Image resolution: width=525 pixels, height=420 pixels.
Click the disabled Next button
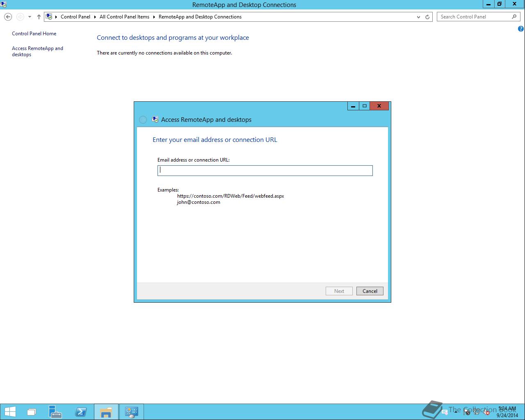point(339,291)
